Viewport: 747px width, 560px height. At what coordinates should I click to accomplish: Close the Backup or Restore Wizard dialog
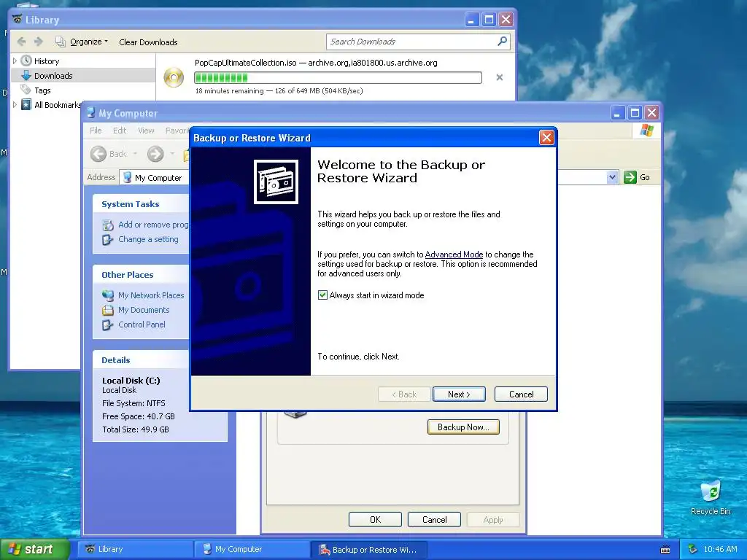(x=546, y=138)
